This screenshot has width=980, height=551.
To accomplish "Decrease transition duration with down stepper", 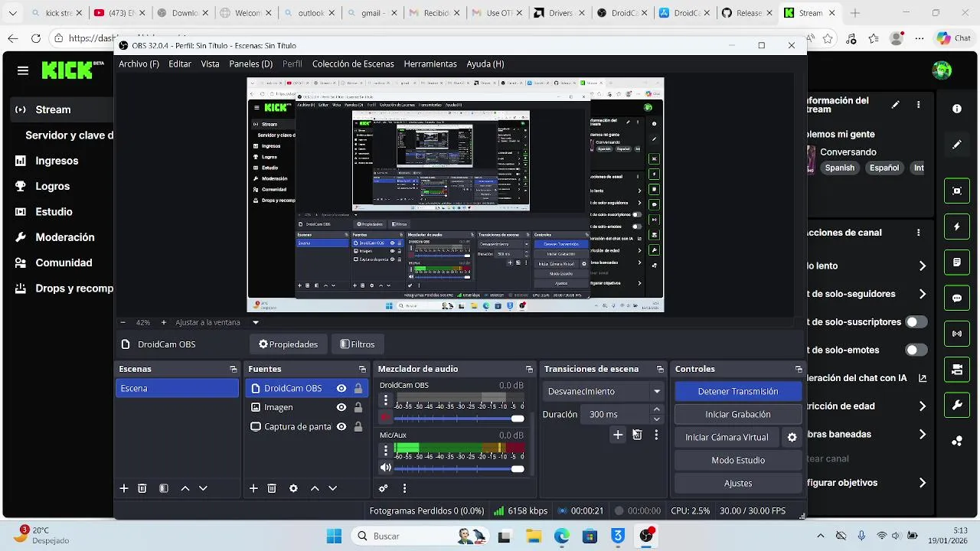I will click(656, 419).
